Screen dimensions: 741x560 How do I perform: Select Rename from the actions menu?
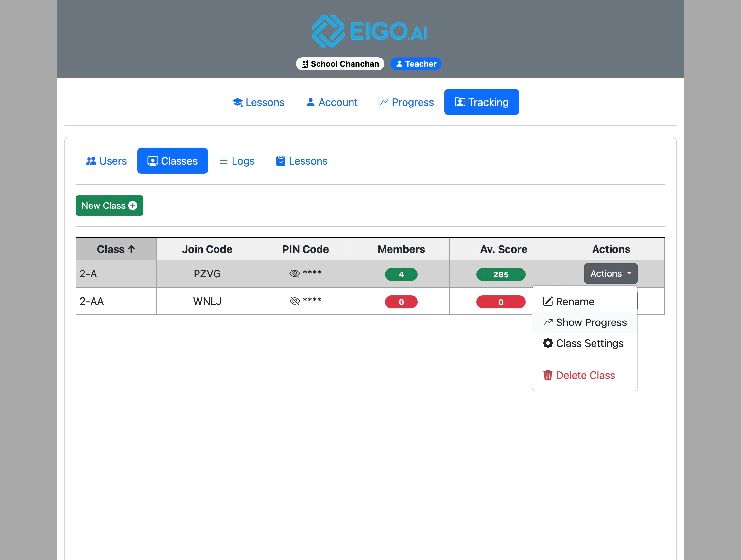pyautogui.click(x=585, y=301)
